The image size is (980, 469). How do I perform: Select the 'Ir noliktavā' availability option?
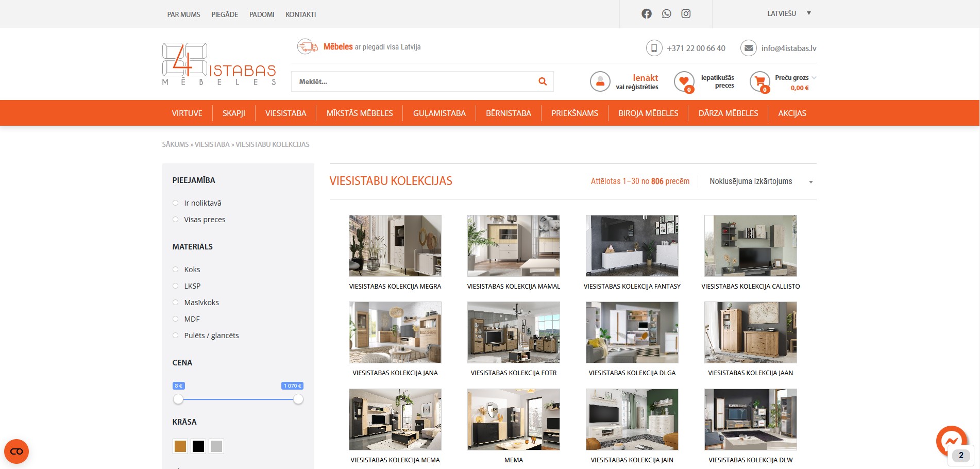click(176, 203)
